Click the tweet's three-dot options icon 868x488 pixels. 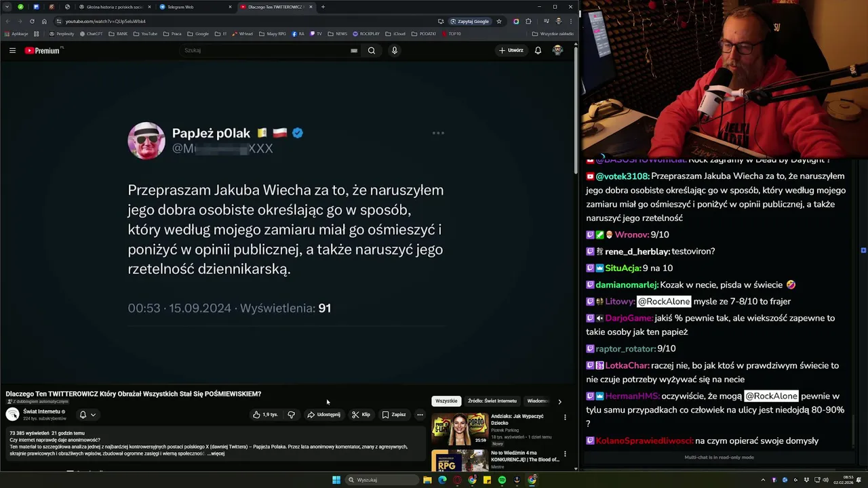point(438,133)
